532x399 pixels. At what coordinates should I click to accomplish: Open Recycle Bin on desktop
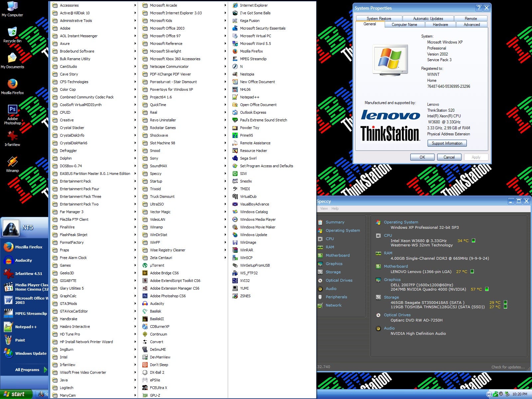[x=12, y=35]
